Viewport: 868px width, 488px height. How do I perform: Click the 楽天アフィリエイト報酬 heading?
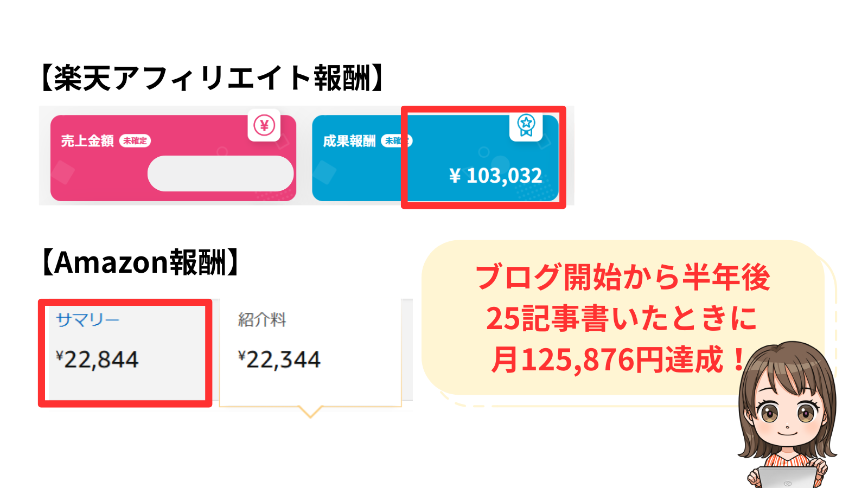click(x=212, y=78)
